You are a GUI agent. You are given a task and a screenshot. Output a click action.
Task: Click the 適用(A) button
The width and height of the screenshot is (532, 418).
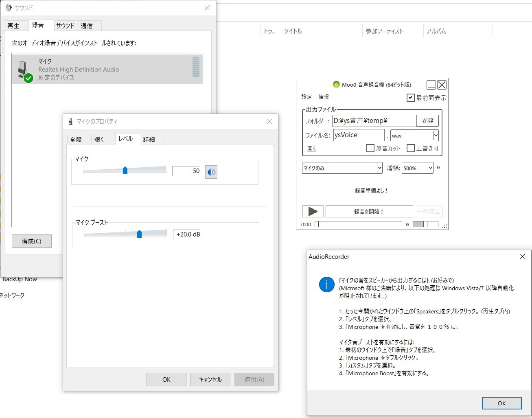tap(254, 379)
